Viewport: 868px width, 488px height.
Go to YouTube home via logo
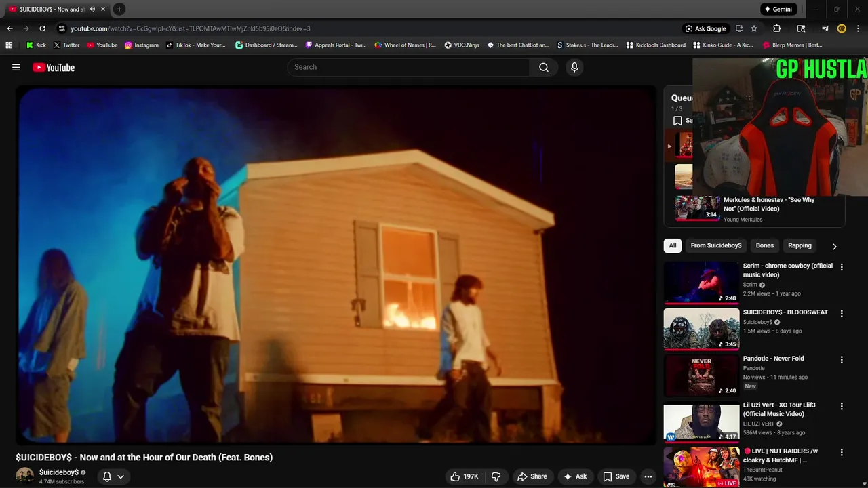pos(54,67)
